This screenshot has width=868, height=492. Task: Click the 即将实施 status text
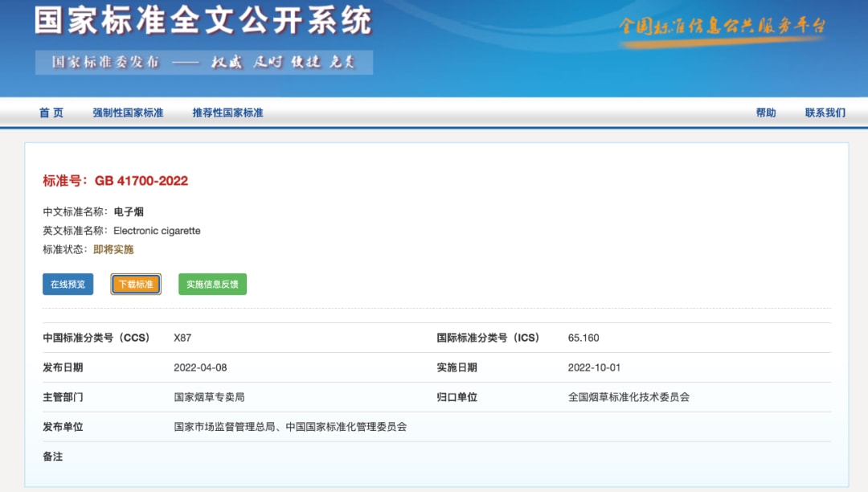(x=113, y=250)
